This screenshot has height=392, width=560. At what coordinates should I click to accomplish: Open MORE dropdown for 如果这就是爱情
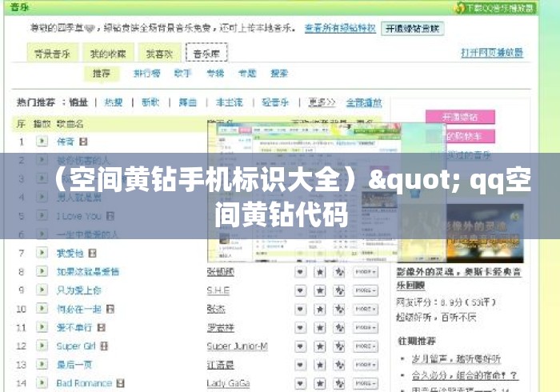click(x=365, y=272)
